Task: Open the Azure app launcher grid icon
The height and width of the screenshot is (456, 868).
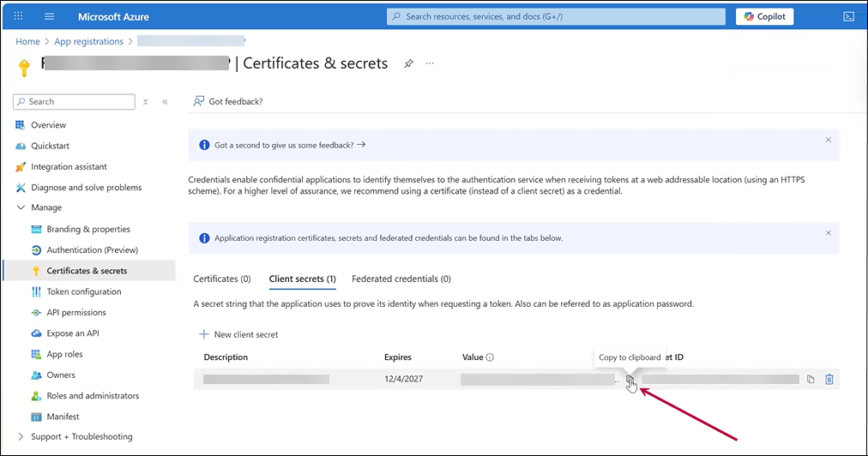Action: pos(18,16)
